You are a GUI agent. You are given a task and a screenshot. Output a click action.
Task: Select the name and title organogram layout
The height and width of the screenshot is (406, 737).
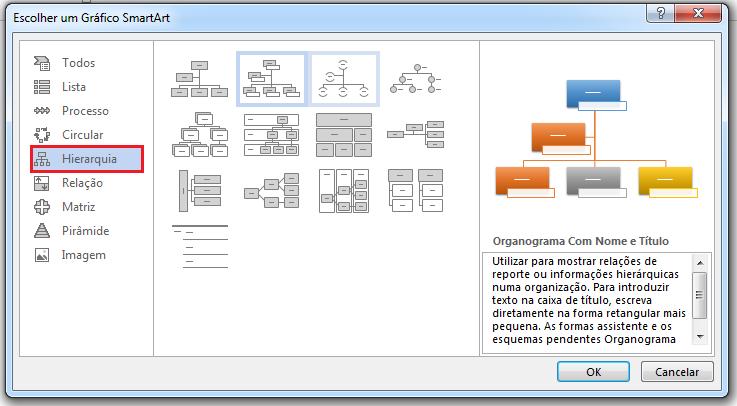(271, 79)
